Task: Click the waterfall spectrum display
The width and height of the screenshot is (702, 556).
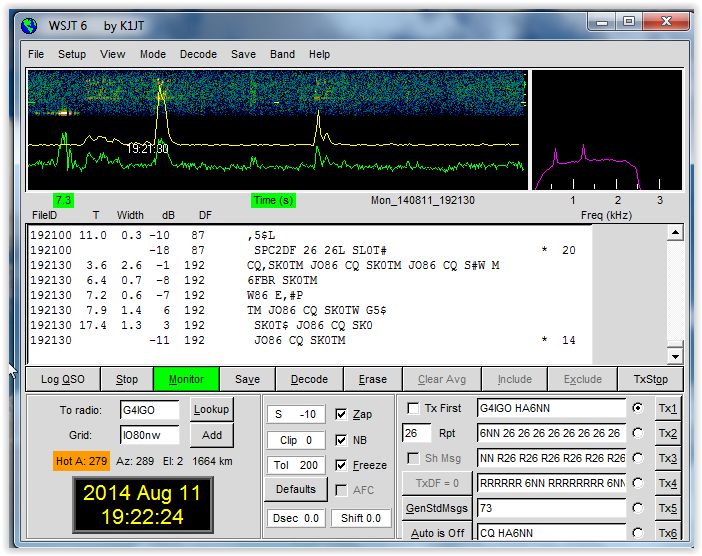Action: [277, 130]
